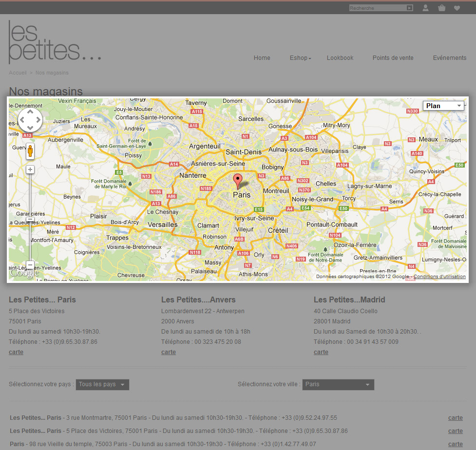Image resolution: width=476 pixels, height=450 pixels.
Task: Click the Anvers address Lombardenvest 22 - Antwerpen
Action: click(x=203, y=311)
